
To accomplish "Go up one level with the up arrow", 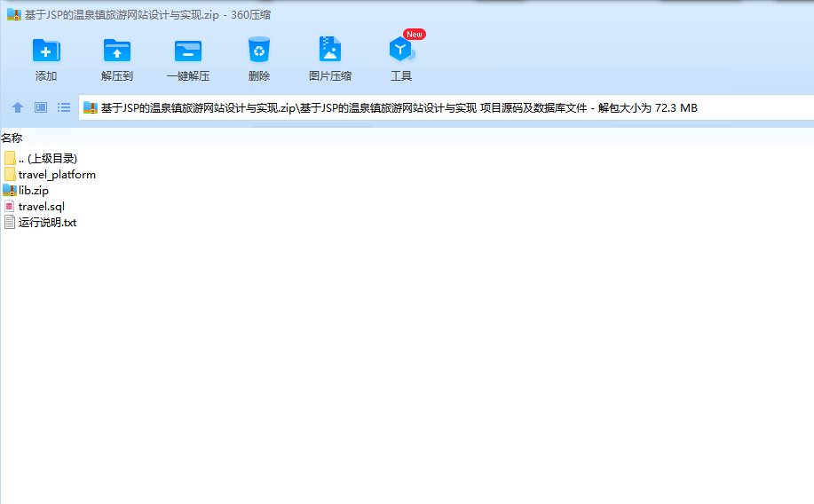I will pyautogui.click(x=18, y=107).
